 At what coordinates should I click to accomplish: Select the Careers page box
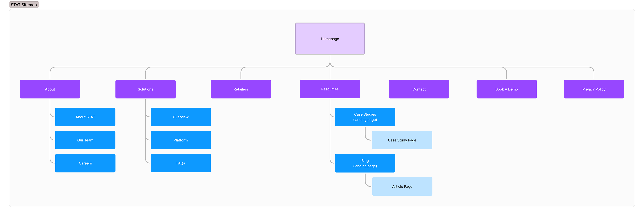[85, 163]
